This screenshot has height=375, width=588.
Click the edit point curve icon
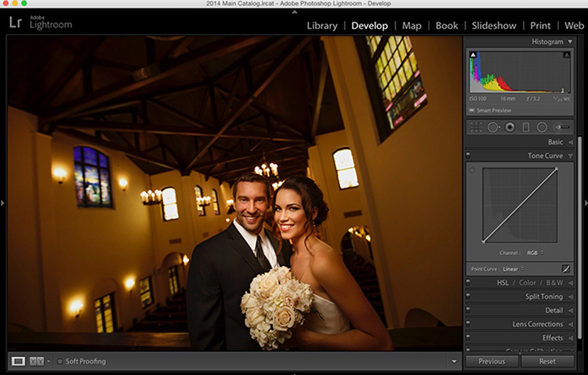tap(566, 269)
